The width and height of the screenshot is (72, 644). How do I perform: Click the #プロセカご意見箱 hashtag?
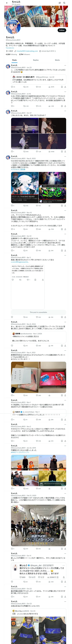pos(18,169)
